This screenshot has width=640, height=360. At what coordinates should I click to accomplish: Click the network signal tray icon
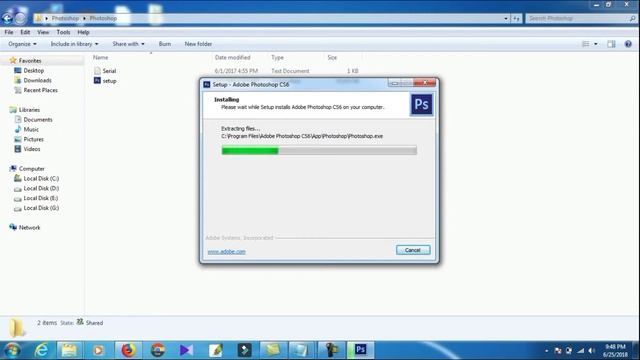[581, 351]
